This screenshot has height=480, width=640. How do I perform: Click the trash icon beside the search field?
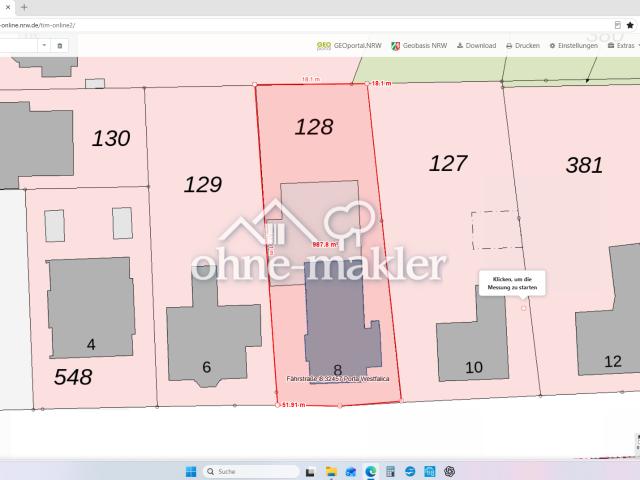pyautogui.click(x=60, y=46)
